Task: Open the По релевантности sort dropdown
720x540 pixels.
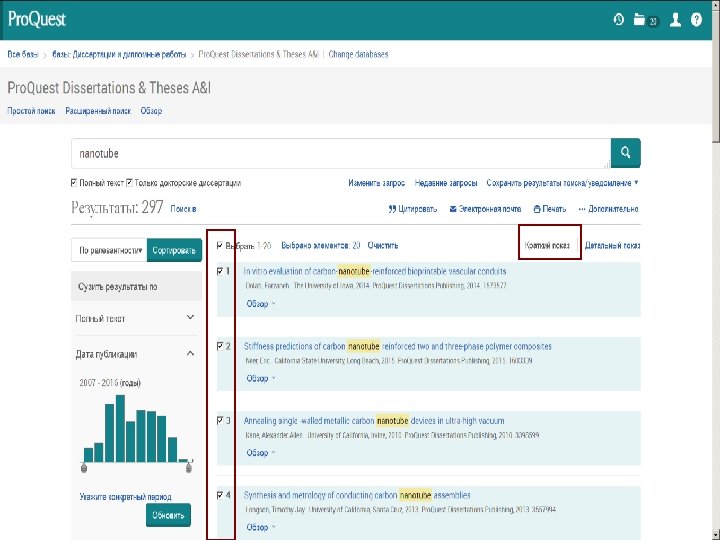Action: pos(109,250)
